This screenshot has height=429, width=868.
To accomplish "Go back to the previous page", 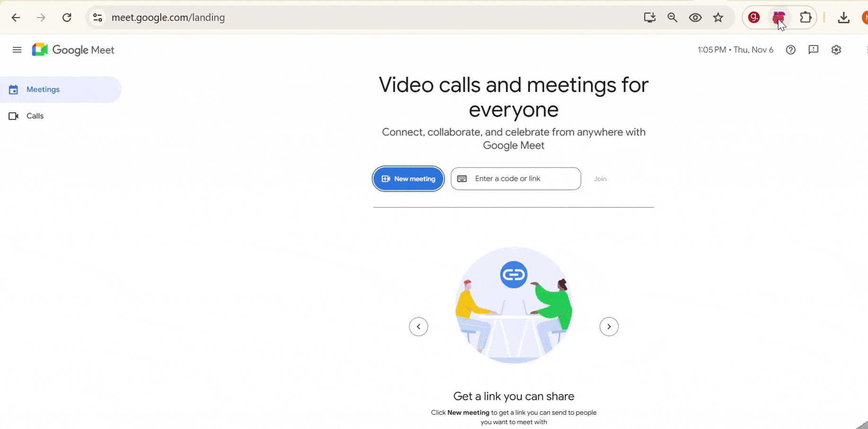I will pos(16,18).
